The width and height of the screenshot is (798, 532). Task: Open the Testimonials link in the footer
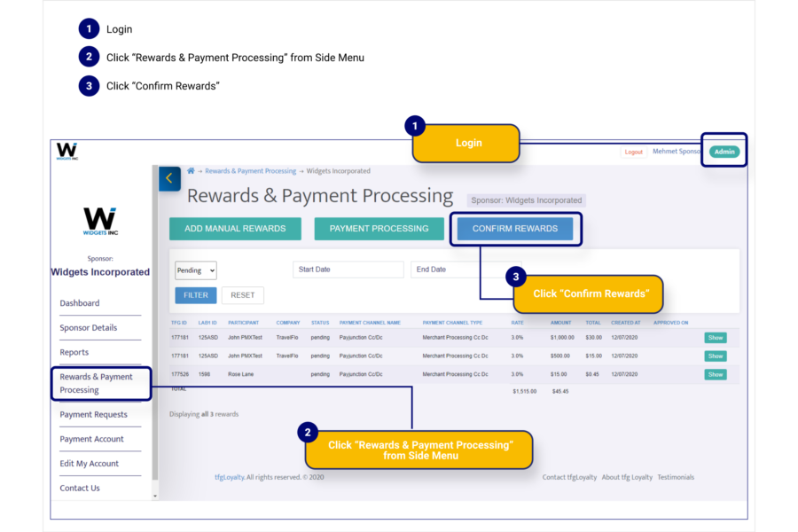[676, 476]
